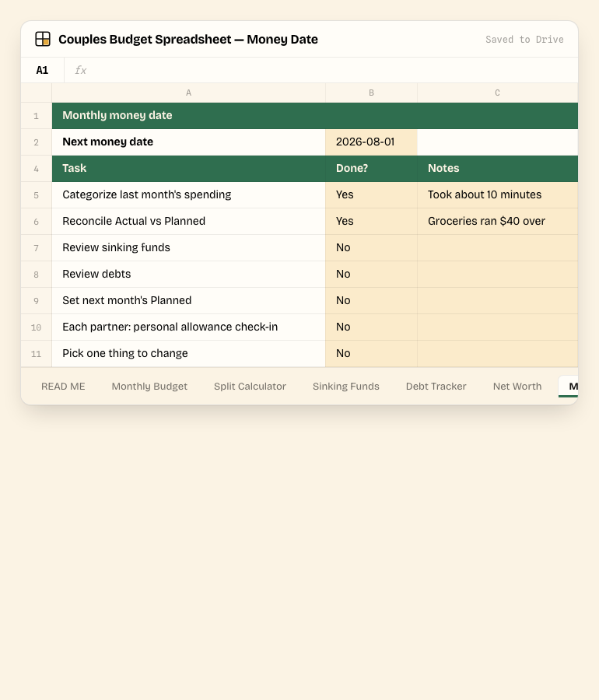Viewport: 599px width, 700px height.
Task: Click 'No' for Review sinking funds
Action: click(x=371, y=248)
